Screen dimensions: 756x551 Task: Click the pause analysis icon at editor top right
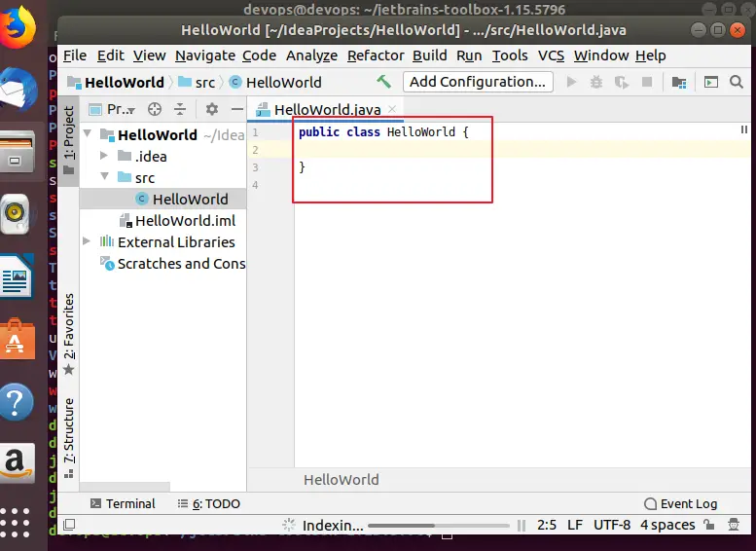[x=744, y=129]
